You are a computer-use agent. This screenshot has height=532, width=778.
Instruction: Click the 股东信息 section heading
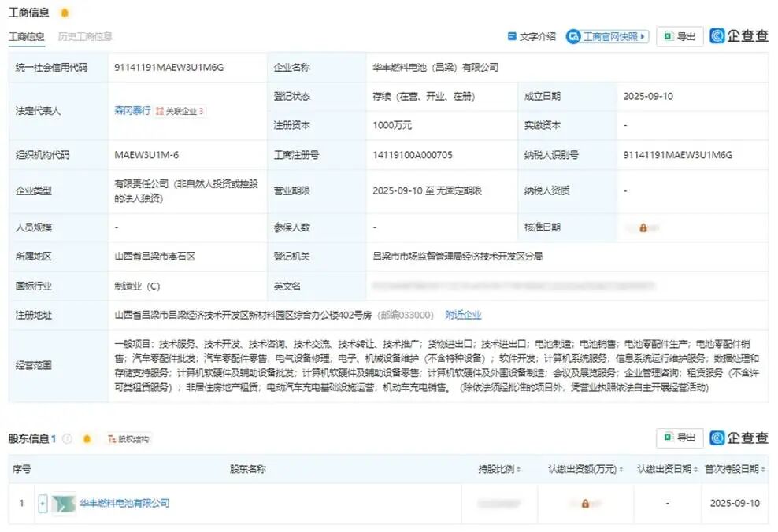(x=29, y=439)
